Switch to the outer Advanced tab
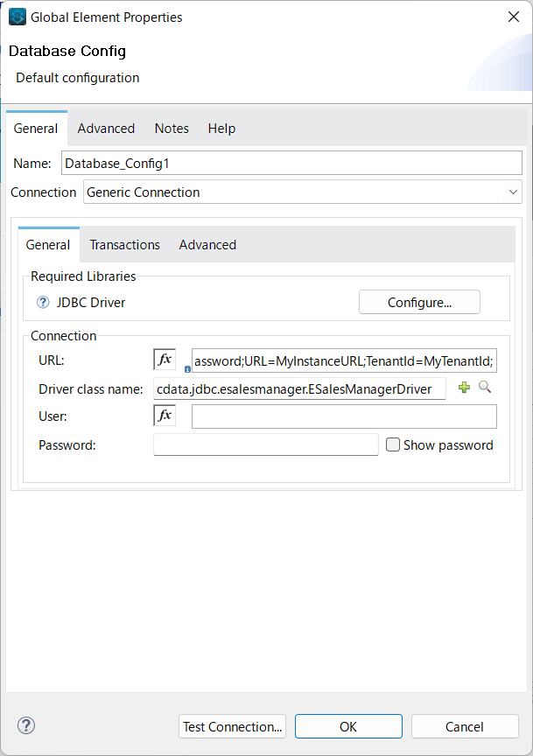 coord(106,129)
